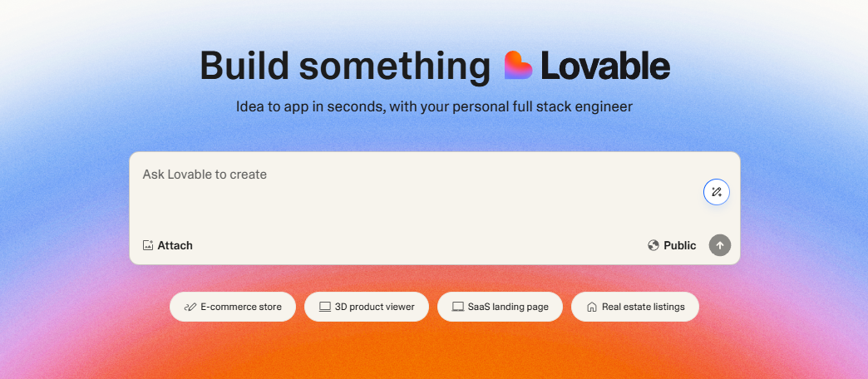Click the Build something headline
Screen dimensions: 868x379
(x=345, y=66)
